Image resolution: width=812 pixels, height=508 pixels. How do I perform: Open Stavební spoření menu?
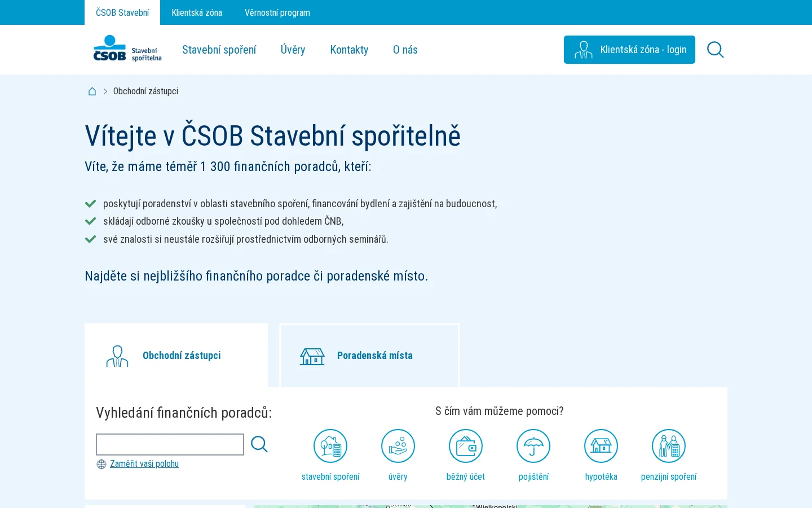click(219, 50)
